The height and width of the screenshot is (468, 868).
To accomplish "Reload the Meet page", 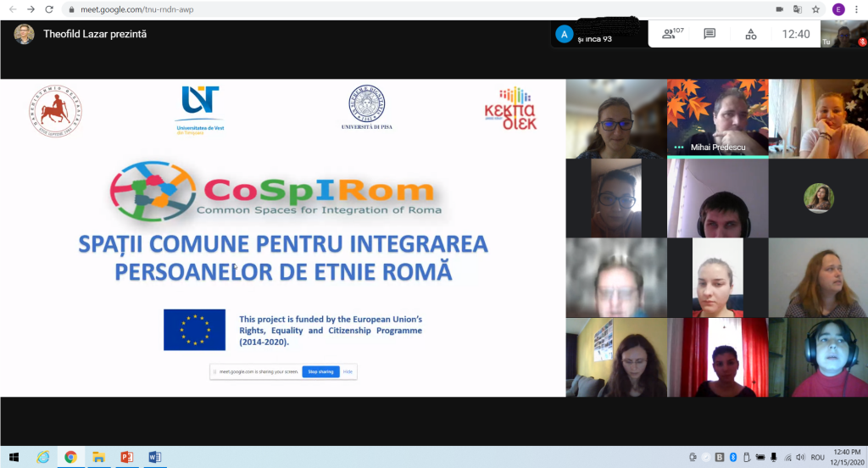I will coord(49,9).
